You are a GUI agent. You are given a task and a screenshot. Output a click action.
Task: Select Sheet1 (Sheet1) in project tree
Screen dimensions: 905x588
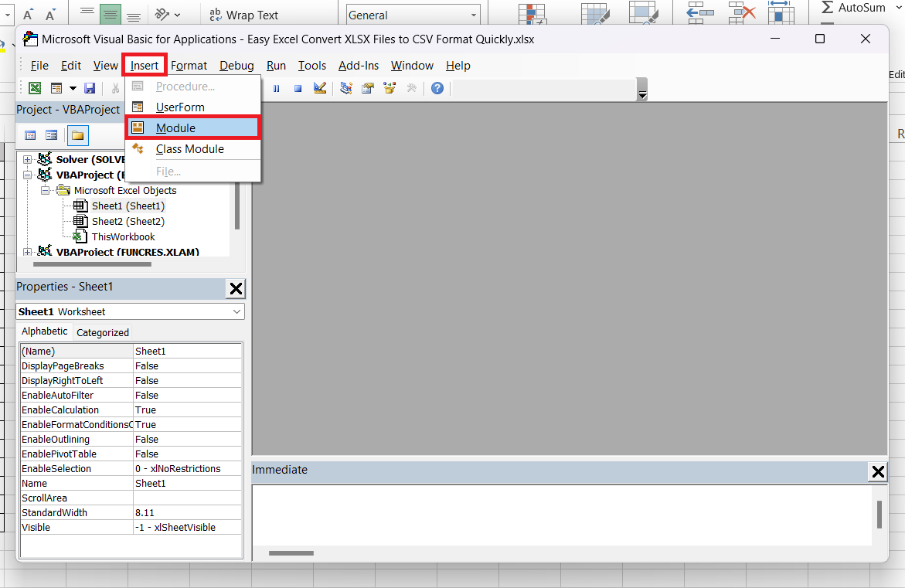128,206
